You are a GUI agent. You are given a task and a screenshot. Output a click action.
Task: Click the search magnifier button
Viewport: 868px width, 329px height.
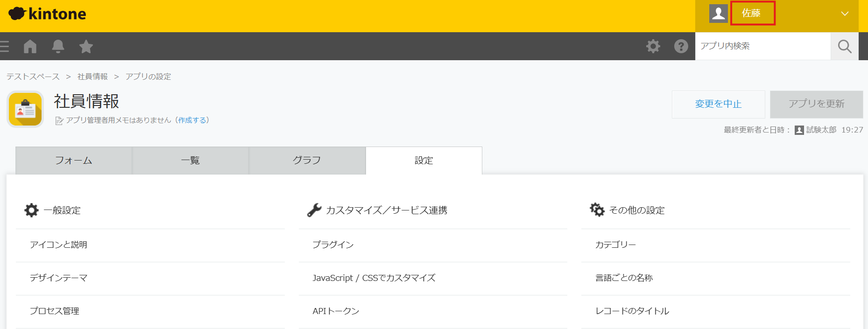click(844, 46)
